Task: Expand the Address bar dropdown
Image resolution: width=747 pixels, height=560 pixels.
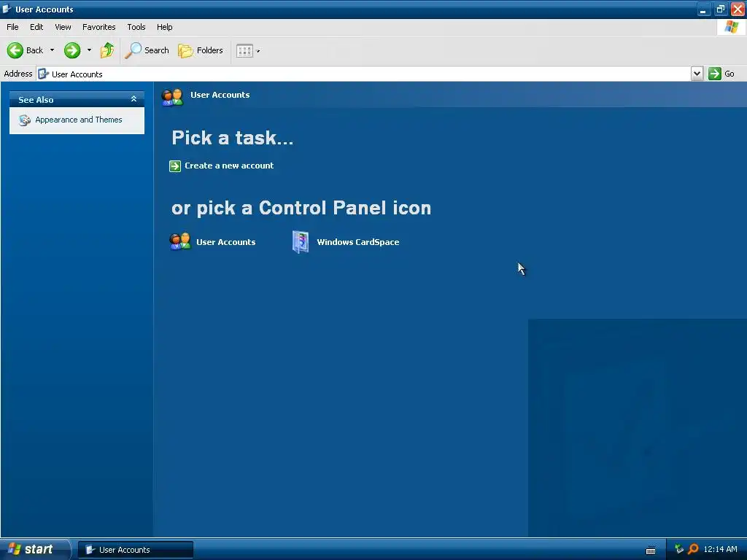Action: coord(697,74)
